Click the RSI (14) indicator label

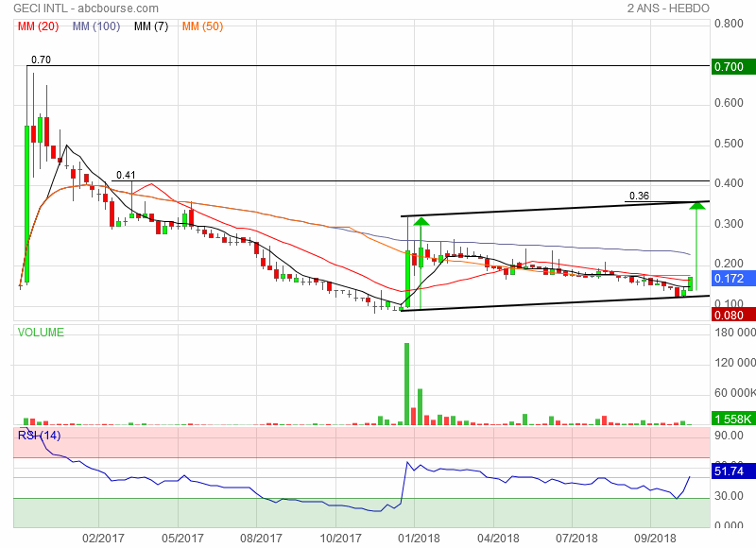(39, 436)
